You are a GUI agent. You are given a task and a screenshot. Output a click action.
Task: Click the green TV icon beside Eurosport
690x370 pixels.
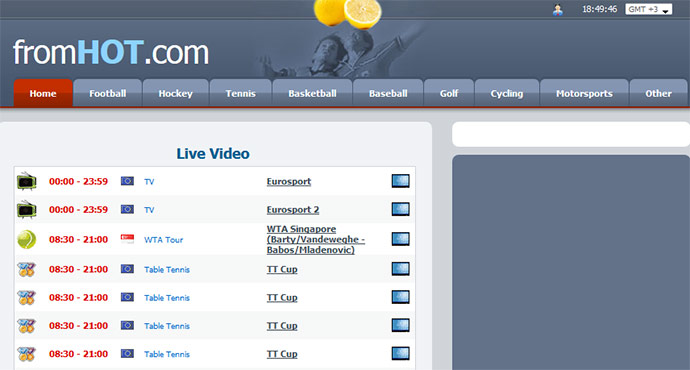point(26,181)
